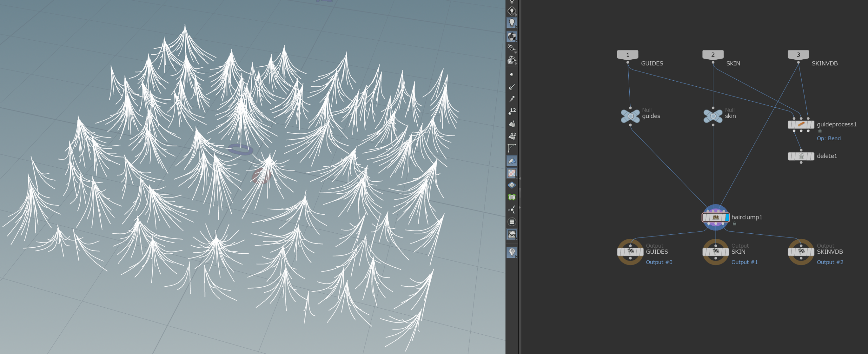Click the checkered cube material display icon

click(512, 36)
